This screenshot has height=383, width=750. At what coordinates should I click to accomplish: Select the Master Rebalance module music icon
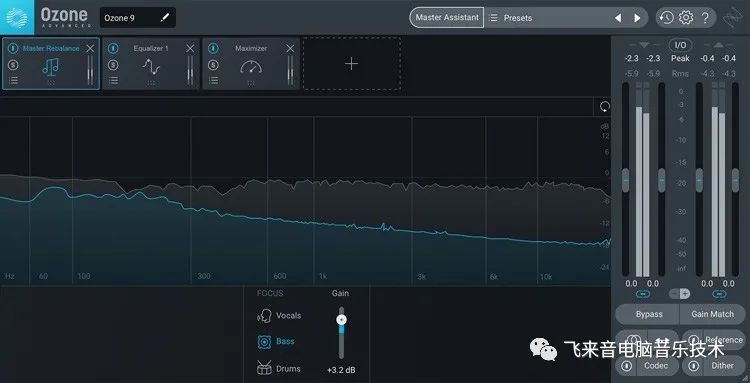pyautogui.click(x=50, y=66)
